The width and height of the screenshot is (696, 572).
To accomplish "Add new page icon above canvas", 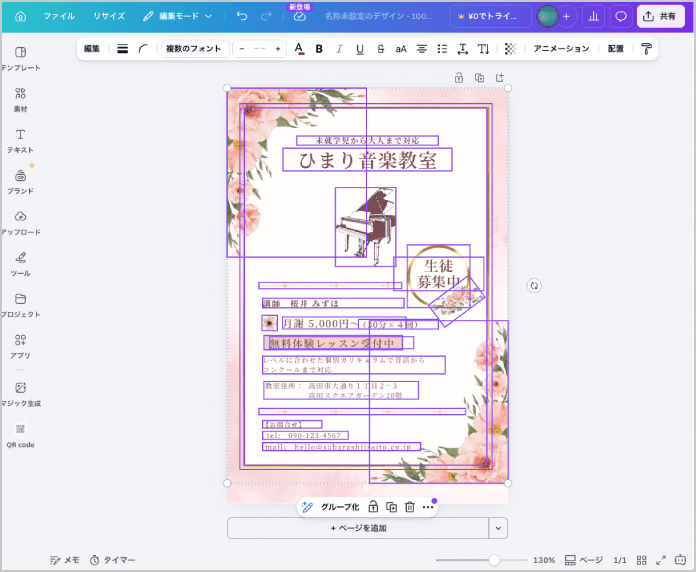I will tap(500, 78).
